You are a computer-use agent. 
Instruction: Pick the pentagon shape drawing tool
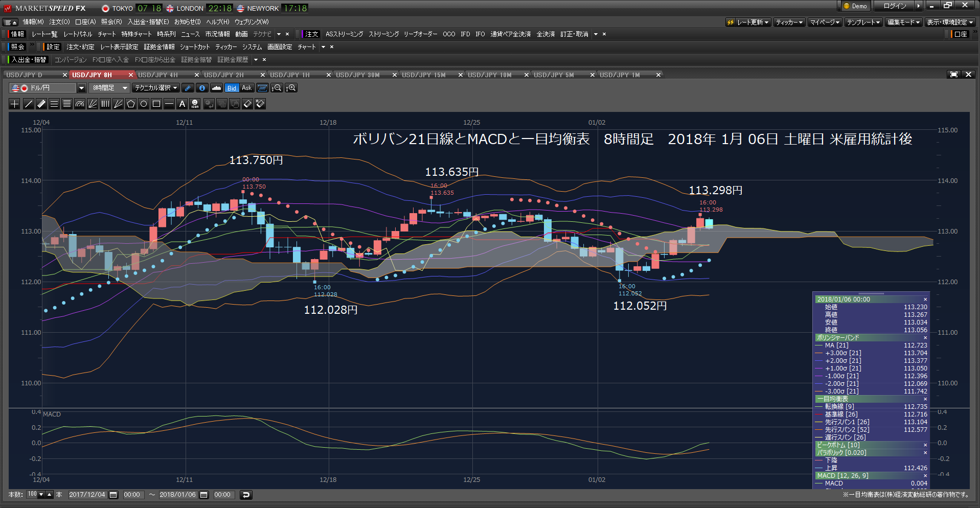tap(131, 104)
